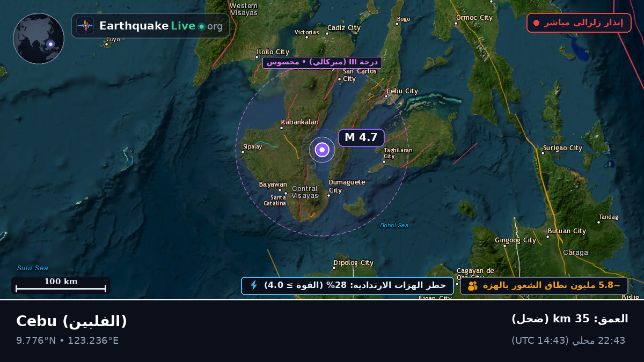Click the red live earthquake alert badge
644x362 pixels.
[x=579, y=23]
